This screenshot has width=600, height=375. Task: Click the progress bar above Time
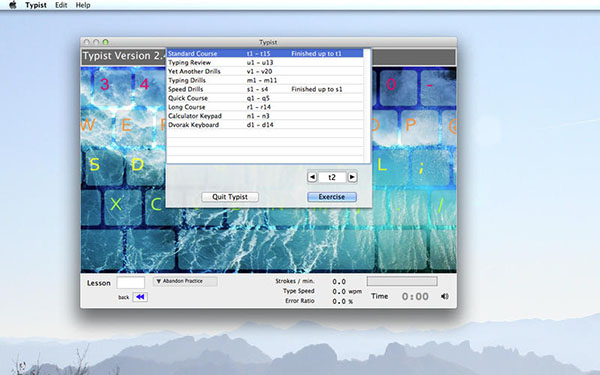pyautogui.click(x=402, y=282)
